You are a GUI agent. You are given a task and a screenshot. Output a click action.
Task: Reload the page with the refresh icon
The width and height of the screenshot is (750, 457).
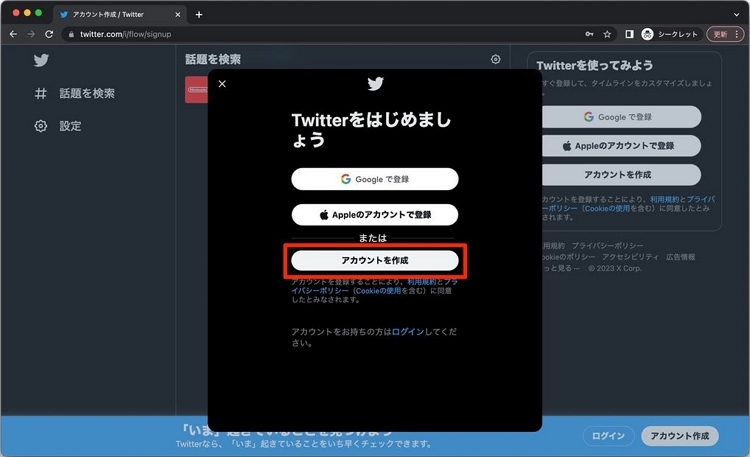(49, 34)
